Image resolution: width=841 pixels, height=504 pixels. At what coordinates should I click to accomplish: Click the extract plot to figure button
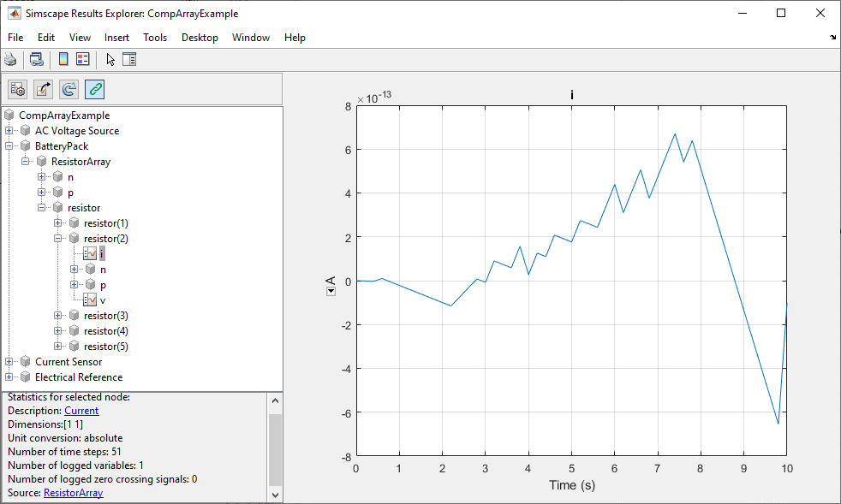click(x=44, y=89)
